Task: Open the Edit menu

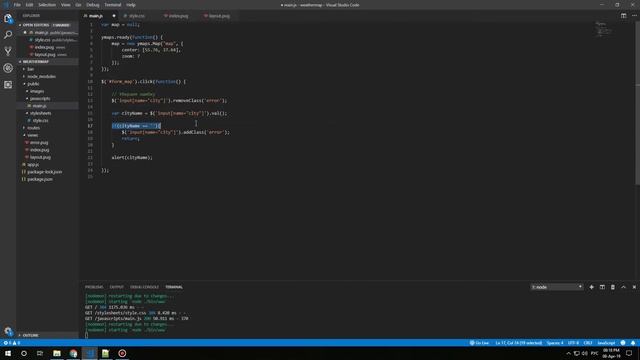Action: tap(29, 5)
